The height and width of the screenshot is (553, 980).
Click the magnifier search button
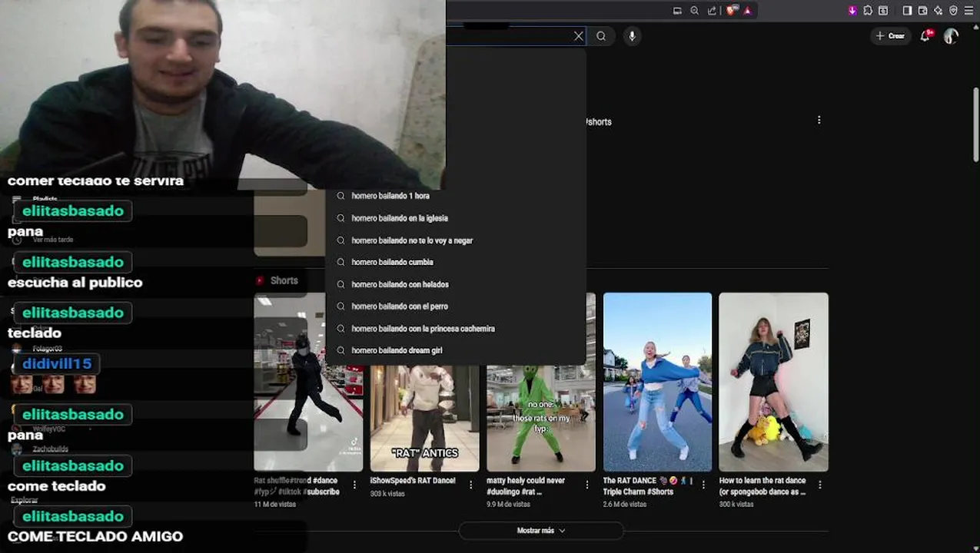pos(601,35)
